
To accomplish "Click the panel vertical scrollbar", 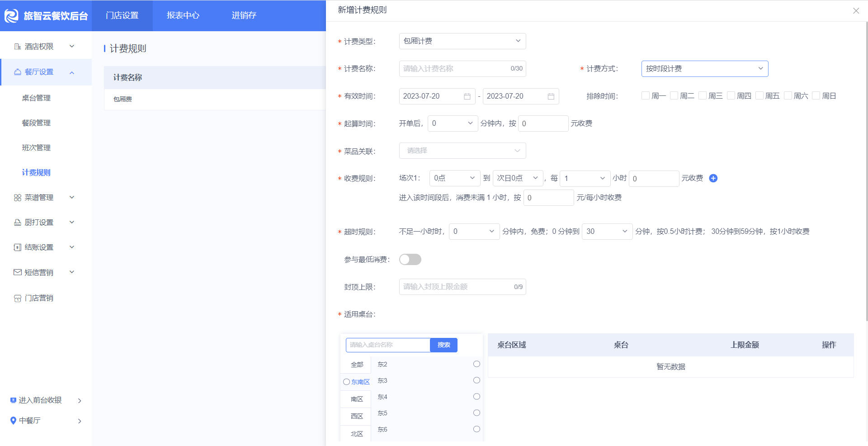I will click(x=866, y=172).
